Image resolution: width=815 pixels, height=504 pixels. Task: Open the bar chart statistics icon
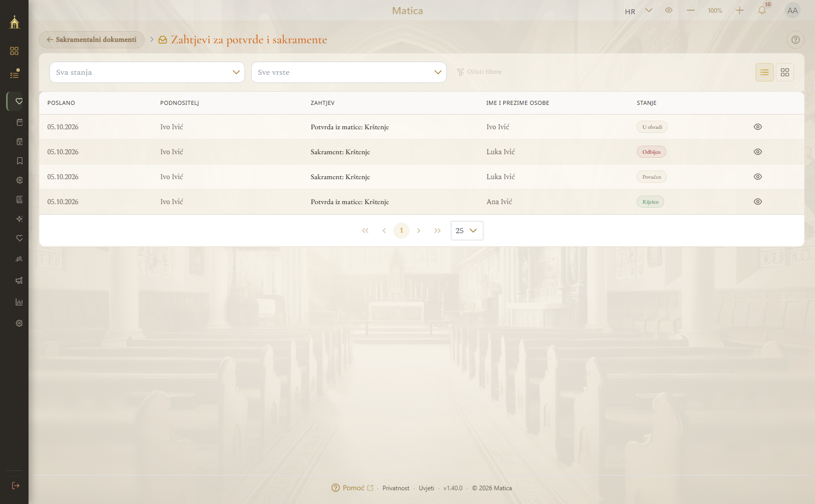pos(19,302)
